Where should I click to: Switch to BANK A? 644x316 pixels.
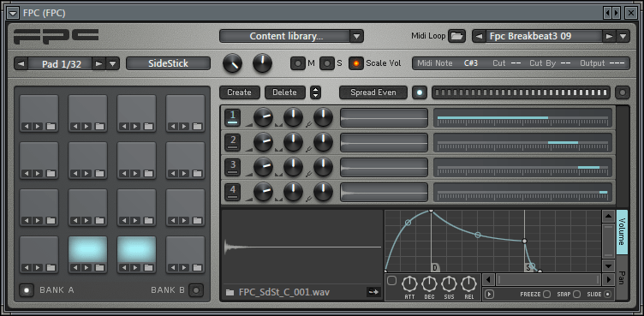[x=27, y=290]
